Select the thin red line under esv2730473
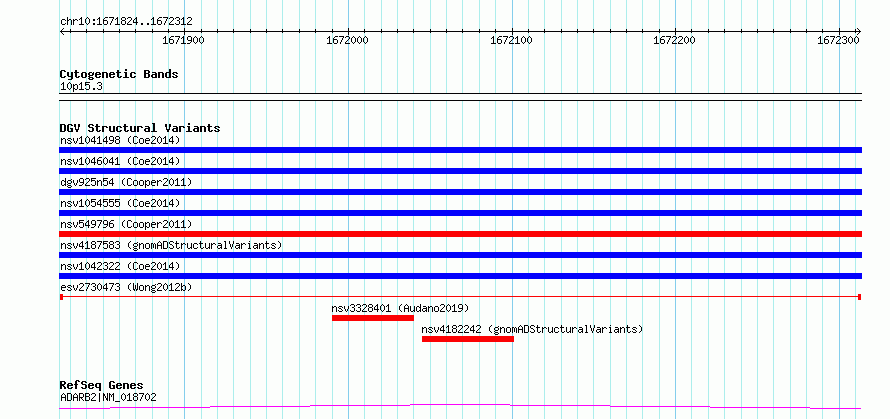 click(461, 297)
